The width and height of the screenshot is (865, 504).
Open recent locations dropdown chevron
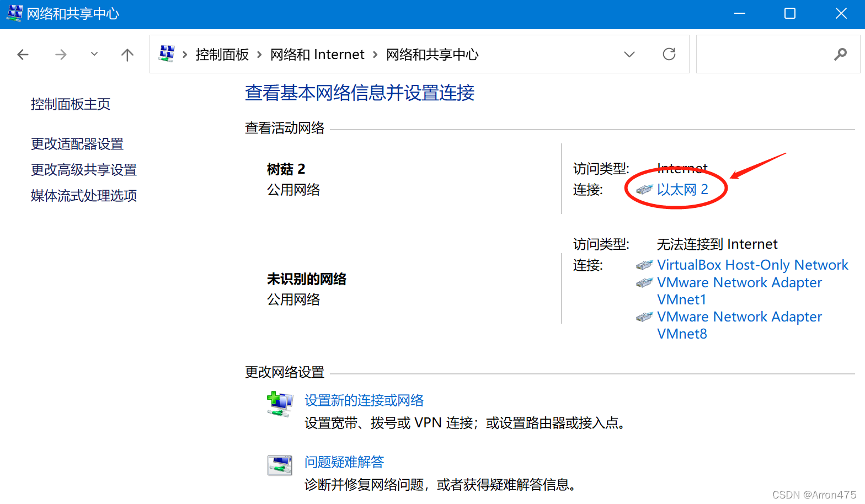click(94, 54)
